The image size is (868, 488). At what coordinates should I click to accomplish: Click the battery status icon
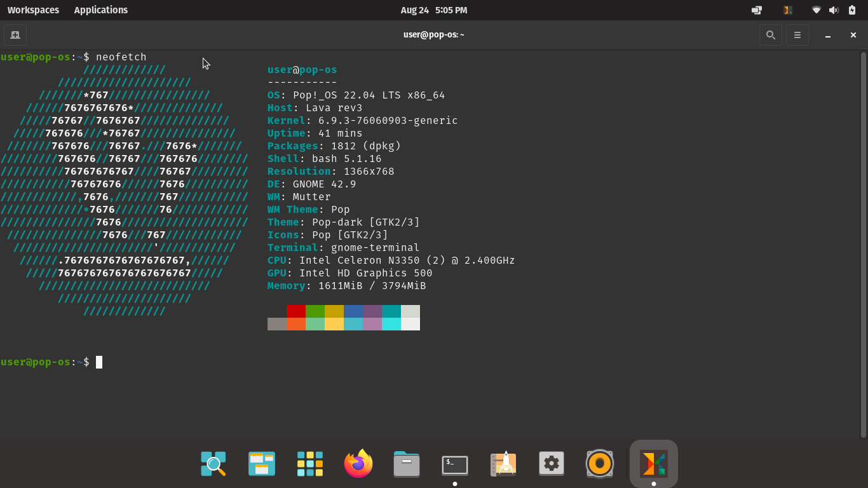(852, 10)
